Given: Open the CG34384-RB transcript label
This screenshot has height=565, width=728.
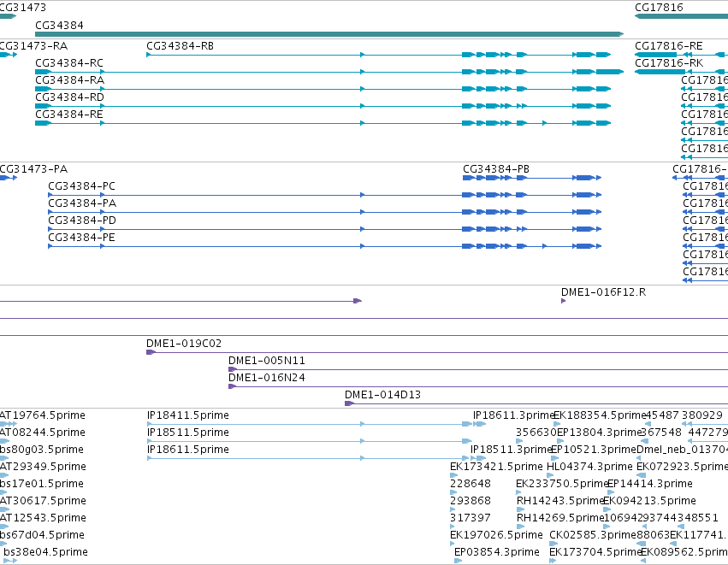Looking at the screenshot, I should point(181,46).
